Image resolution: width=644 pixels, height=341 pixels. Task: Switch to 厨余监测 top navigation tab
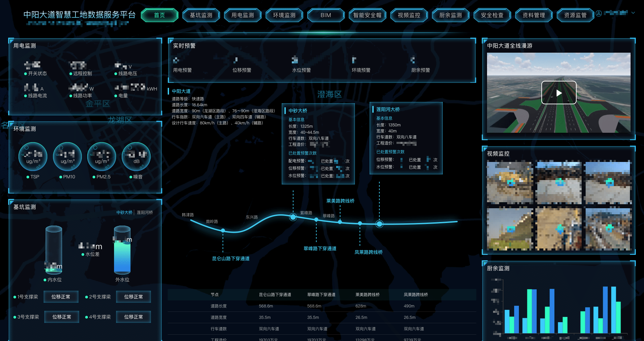(451, 15)
